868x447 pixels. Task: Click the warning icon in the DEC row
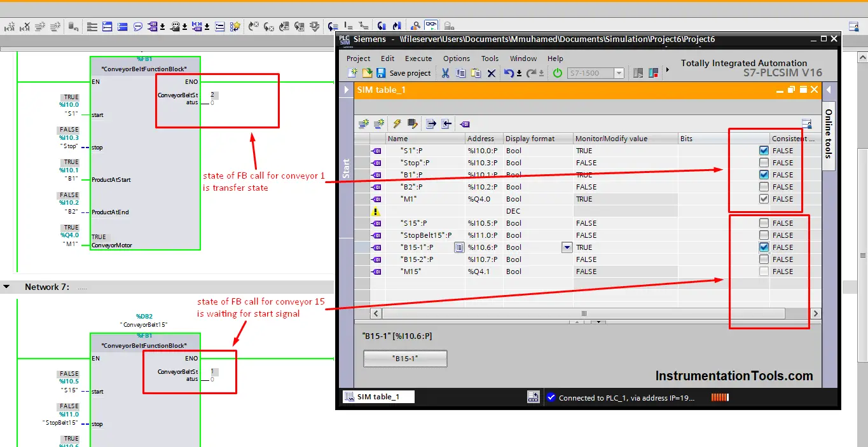376,212
